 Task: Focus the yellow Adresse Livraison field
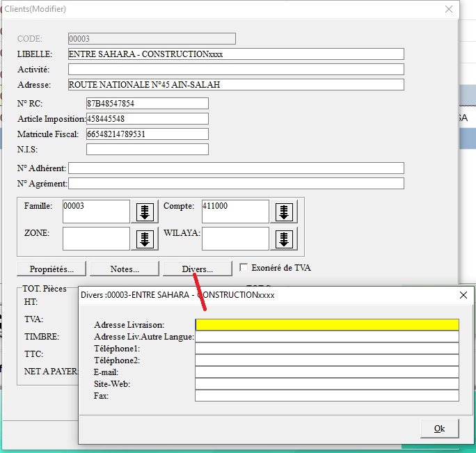tap(327, 324)
